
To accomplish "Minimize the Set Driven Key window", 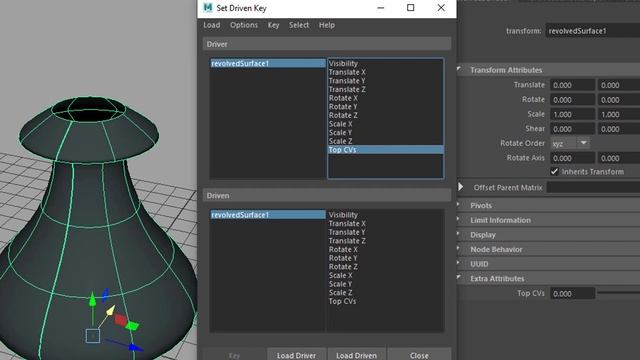I will click(x=380, y=8).
